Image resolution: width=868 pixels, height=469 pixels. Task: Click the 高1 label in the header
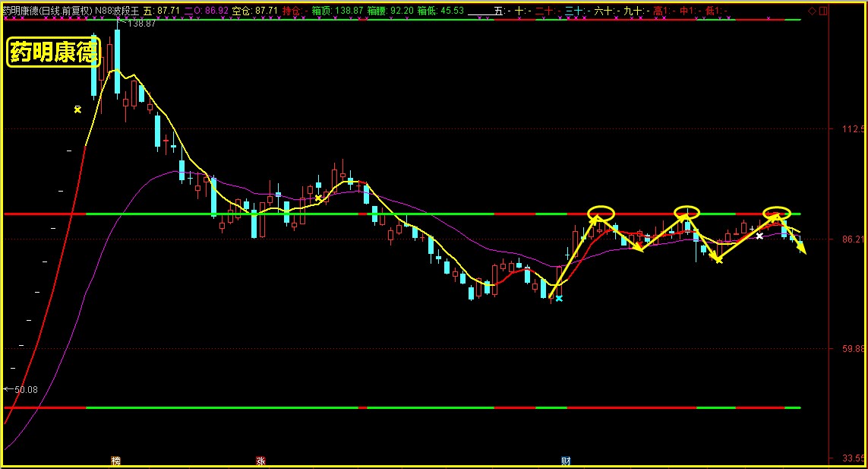[x=664, y=11]
